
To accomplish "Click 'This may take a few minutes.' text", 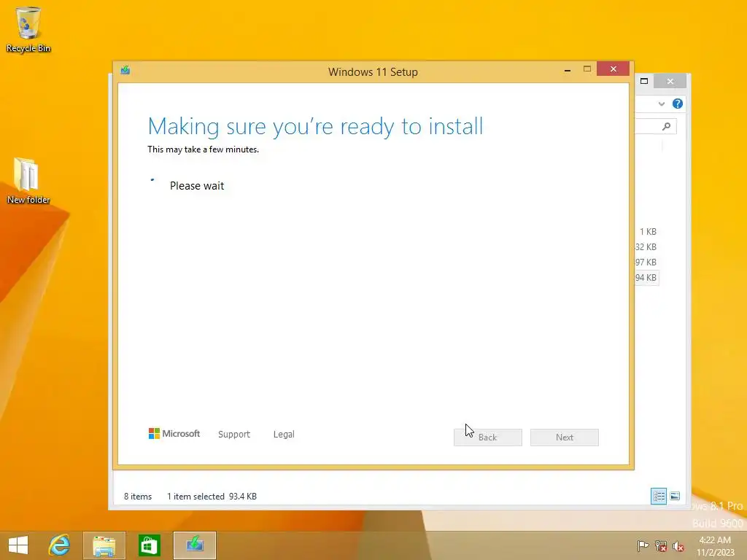I will (203, 149).
